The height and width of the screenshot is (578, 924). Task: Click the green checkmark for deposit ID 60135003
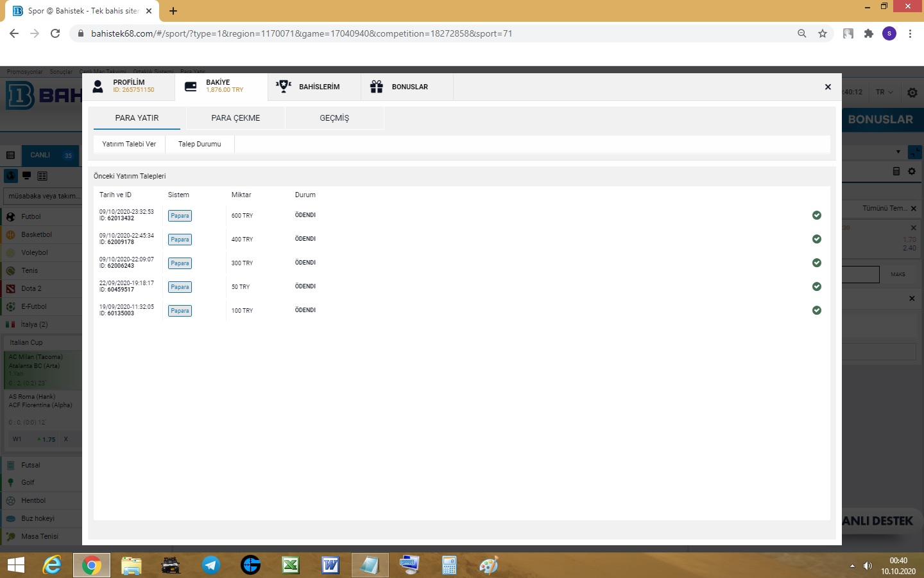(x=817, y=310)
